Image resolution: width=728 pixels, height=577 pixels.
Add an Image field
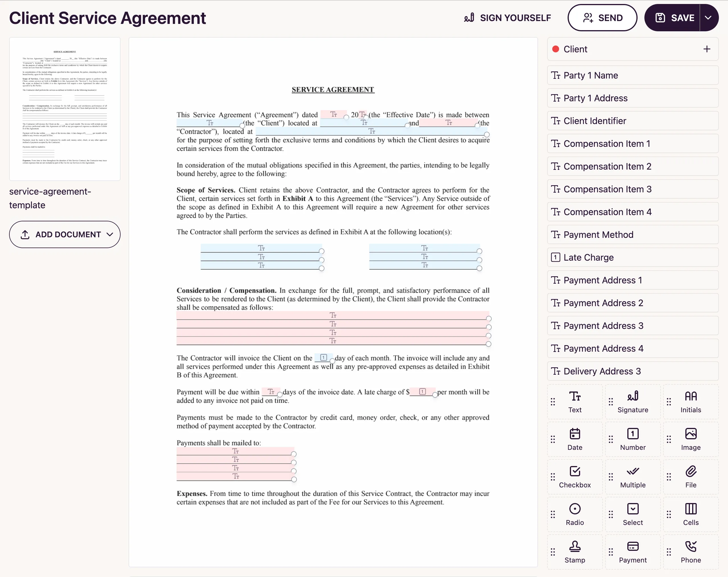click(x=690, y=439)
